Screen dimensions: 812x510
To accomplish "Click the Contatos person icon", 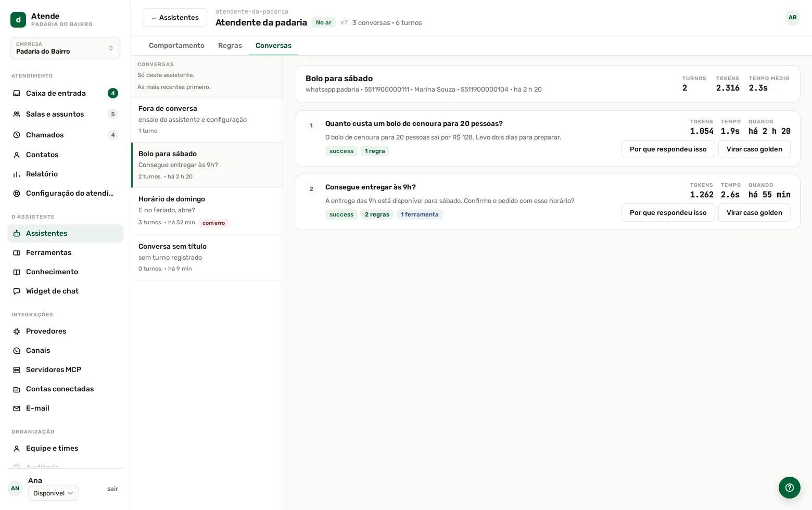I will pyautogui.click(x=17, y=155).
